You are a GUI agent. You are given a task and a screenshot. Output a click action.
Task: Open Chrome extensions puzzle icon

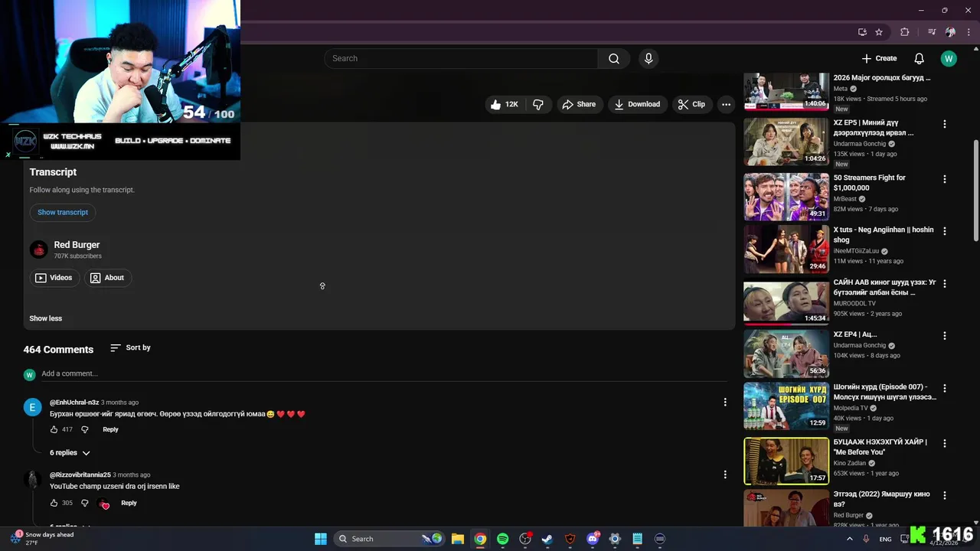[x=905, y=32]
